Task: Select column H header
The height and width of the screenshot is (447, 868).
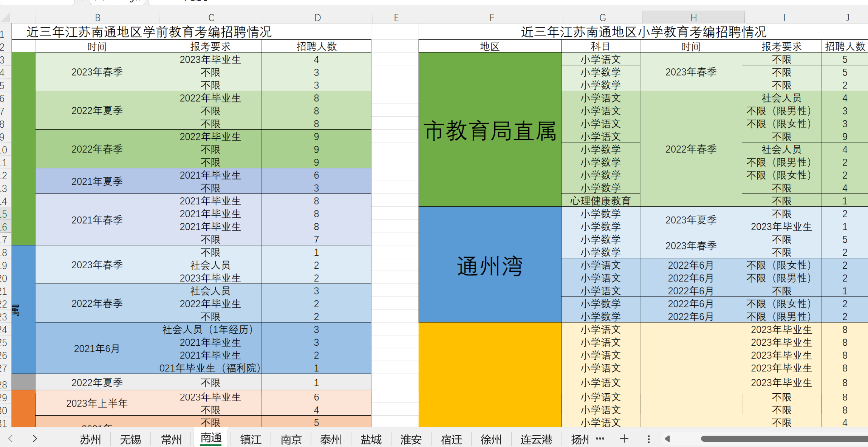Action: pyautogui.click(x=693, y=18)
